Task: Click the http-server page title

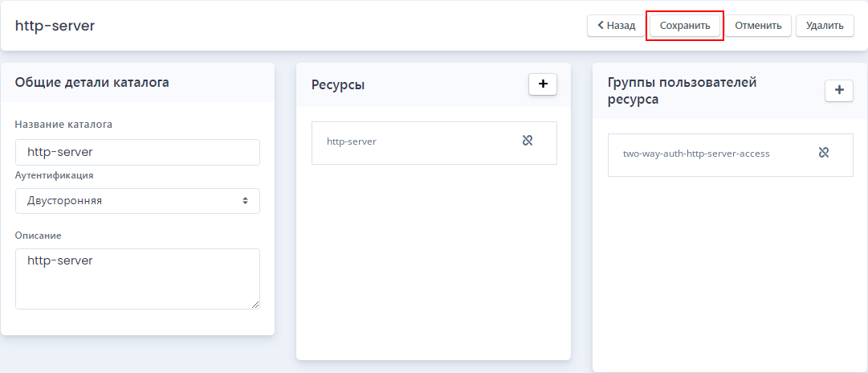Action: tap(55, 26)
